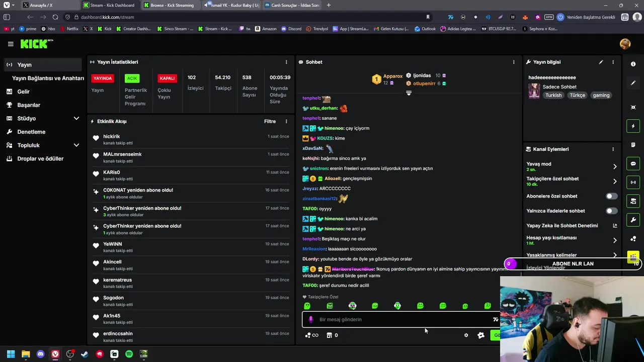
Task: Collapse the chat leaderboard arrow
Action: click(x=409, y=93)
